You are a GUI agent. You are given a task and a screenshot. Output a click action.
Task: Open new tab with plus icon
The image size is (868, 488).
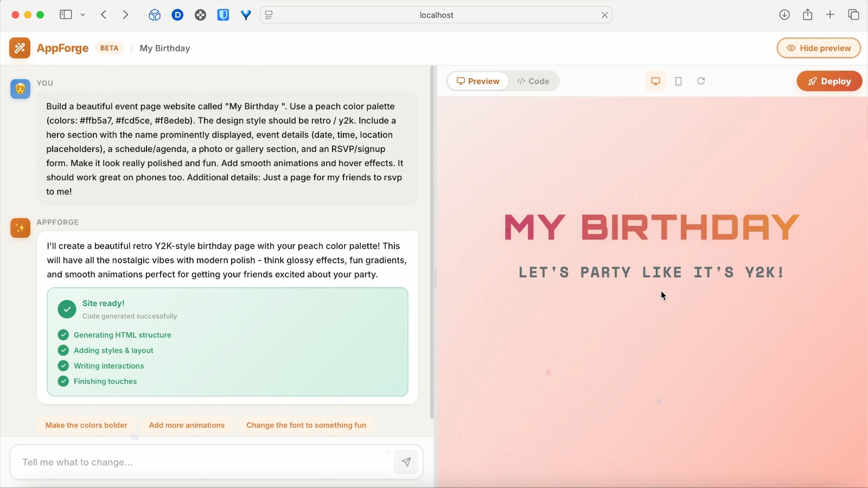click(x=830, y=15)
